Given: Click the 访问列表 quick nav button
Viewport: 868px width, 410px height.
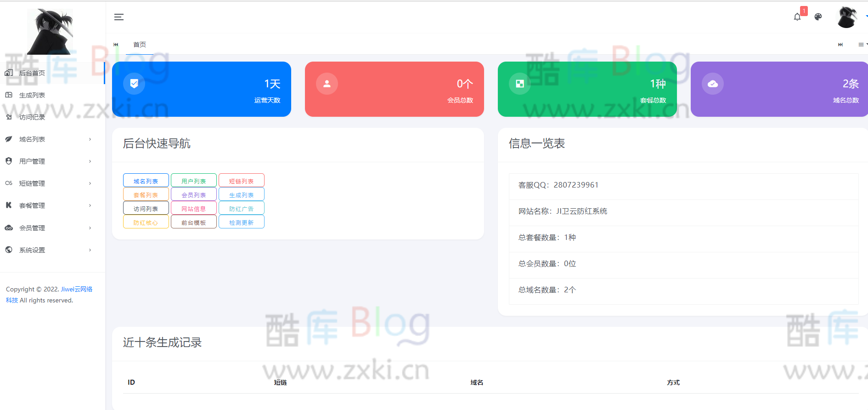Looking at the screenshot, I should pos(146,208).
